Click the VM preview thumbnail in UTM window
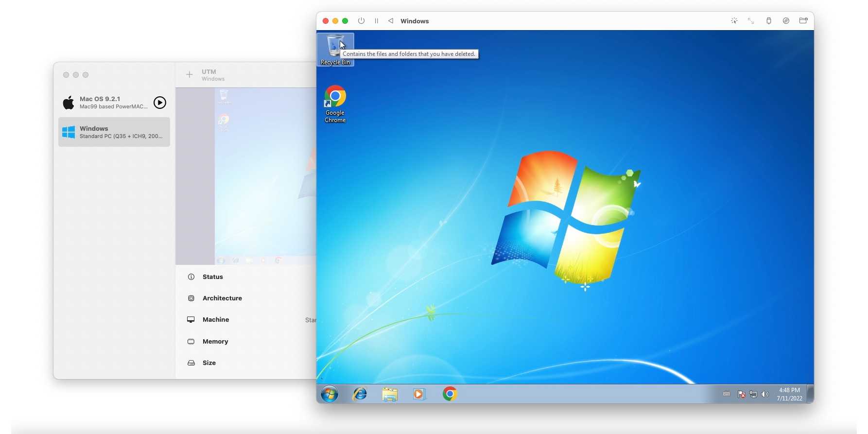The height and width of the screenshot is (434, 868). pyautogui.click(x=246, y=176)
